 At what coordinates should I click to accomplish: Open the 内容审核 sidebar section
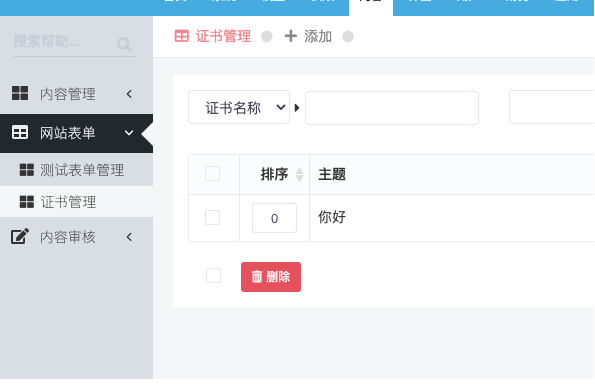tap(76, 237)
